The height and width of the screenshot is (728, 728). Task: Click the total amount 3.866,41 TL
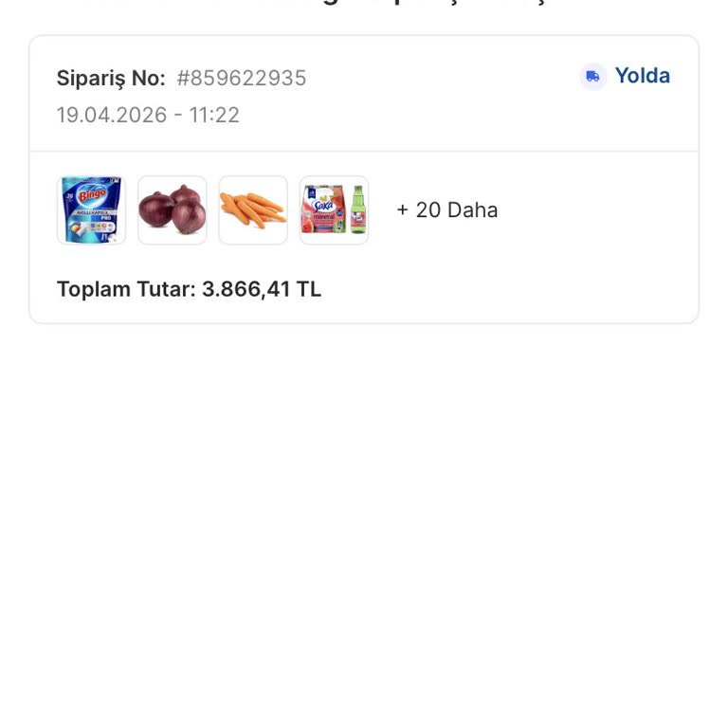(262, 289)
